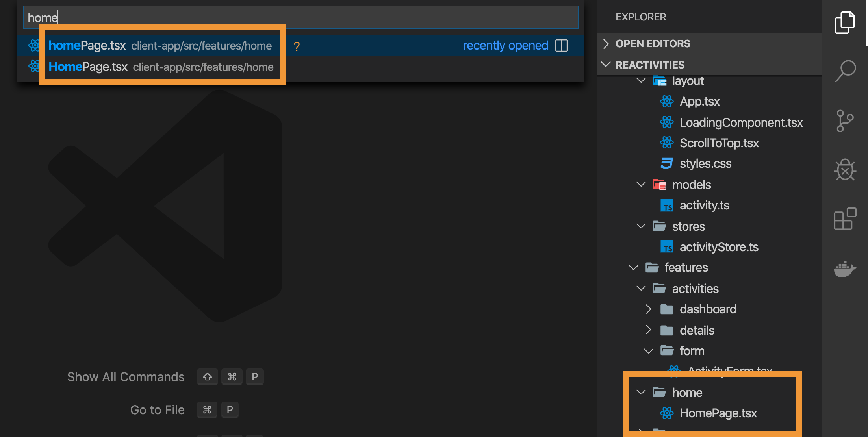Expand the dashboard folder
This screenshot has width=868, height=437.
pyautogui.click(x=649, y=309)
